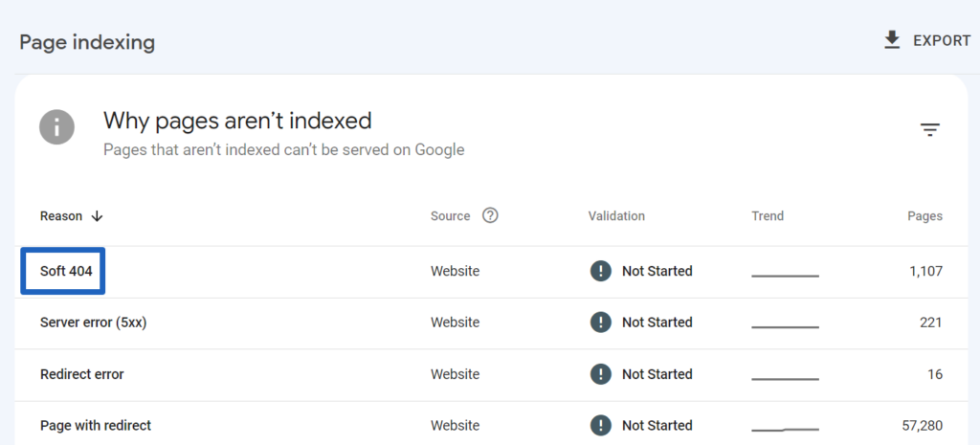Click the Pages column header
The height and width of the screenshot is (445, 980).
click(925, 216)
